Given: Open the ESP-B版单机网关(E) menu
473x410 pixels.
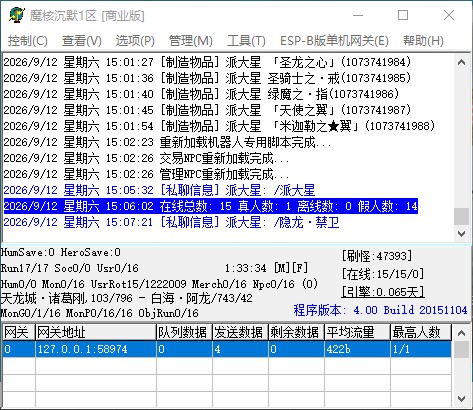Looking at the screenshot, I should 334,41.
